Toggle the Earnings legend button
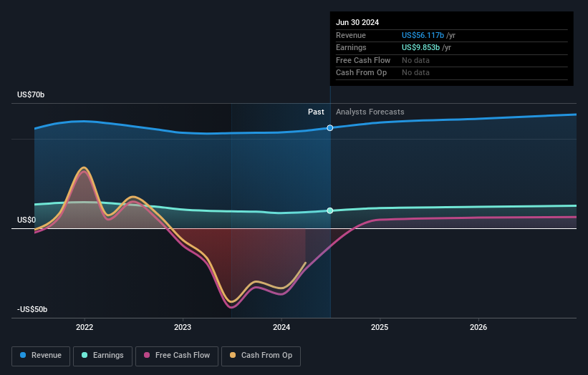 point(102,356)
